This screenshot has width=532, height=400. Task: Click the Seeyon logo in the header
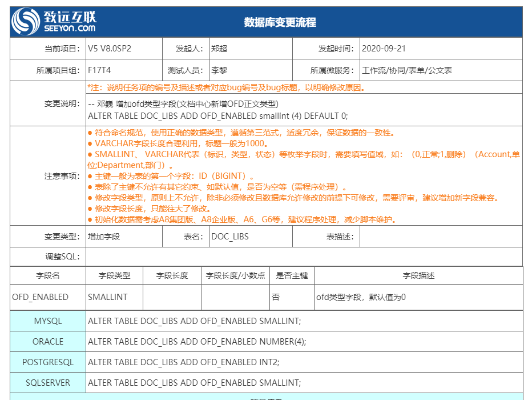pyautogui.click(x=54, y=22)
